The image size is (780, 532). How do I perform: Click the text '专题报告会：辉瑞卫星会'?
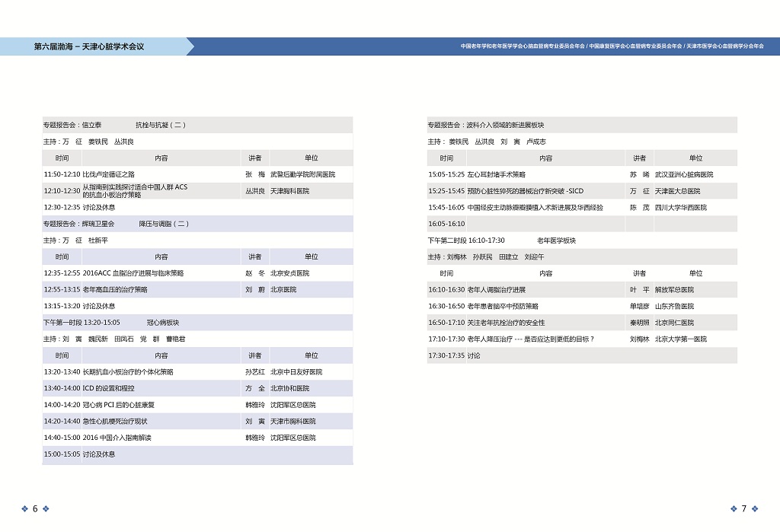[x=78, y=224]
